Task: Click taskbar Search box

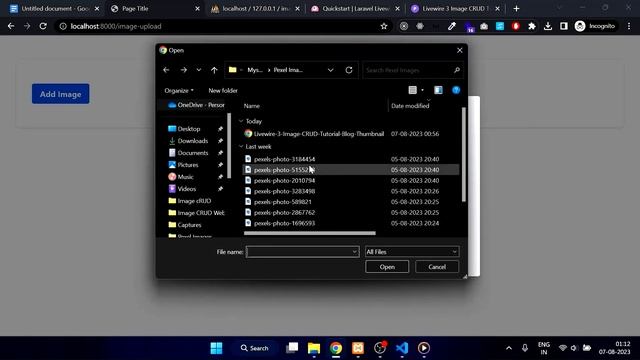Action: click(x=255, y=348)
